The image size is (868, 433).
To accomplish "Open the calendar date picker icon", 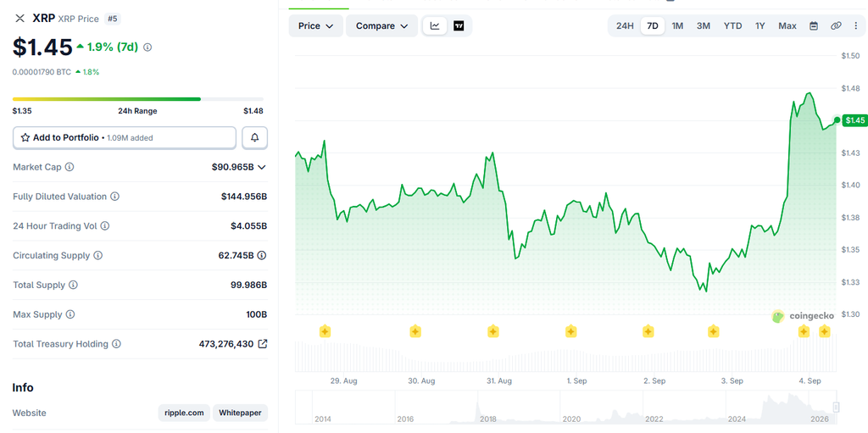I will click(x=814, y=26).
